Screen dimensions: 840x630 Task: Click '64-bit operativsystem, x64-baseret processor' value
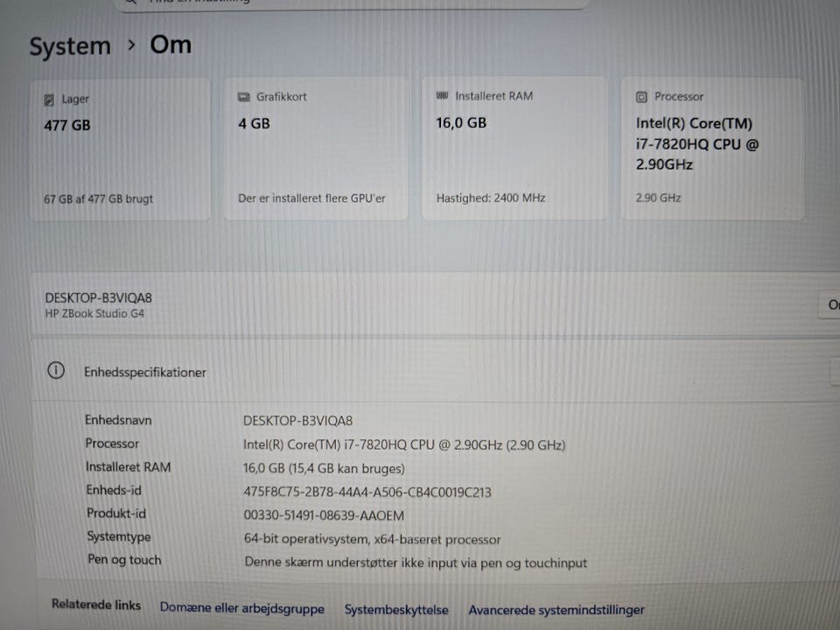pyautogui.click(x=373, y=539)
